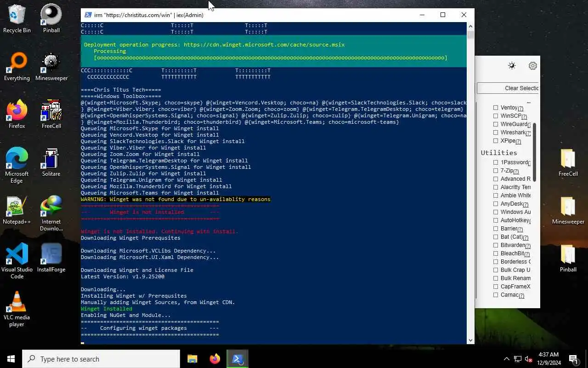Image resolution: width=588 pixels, height=368 pixels.
Task: Toggle WinUtil light/dark theme sun icon
Action: click(512, 66)
